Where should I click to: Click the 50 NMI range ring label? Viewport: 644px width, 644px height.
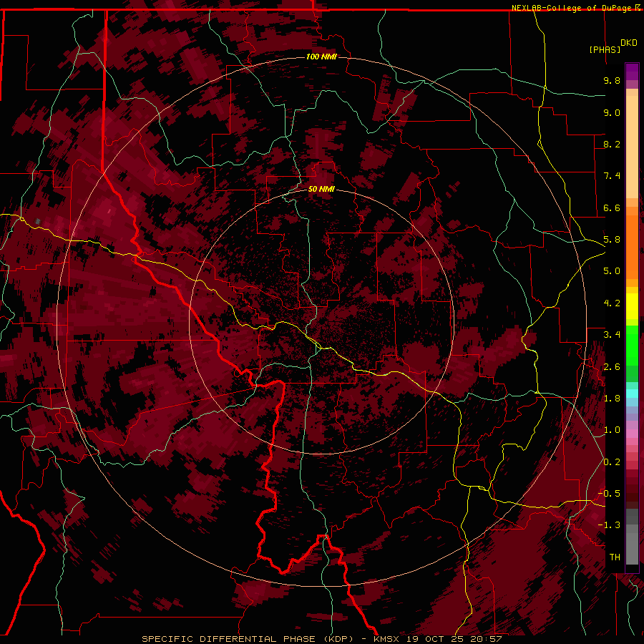point(321,189)
